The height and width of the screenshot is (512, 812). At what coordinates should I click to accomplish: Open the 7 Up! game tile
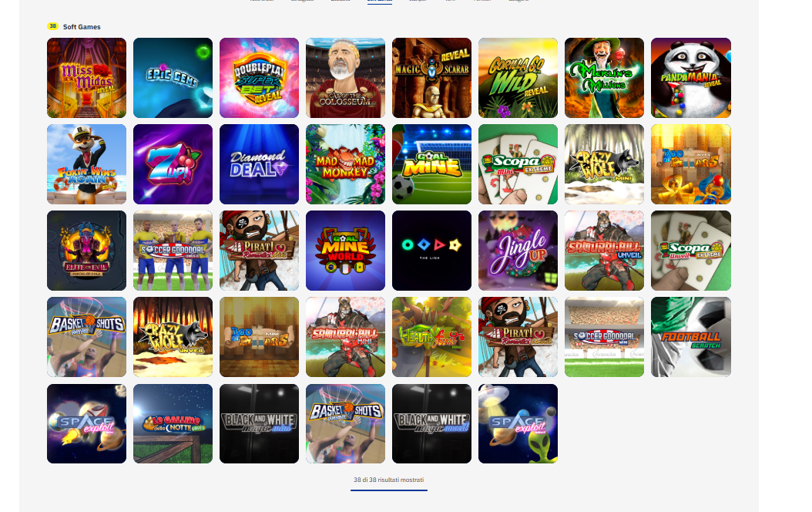tap(173, 164)
